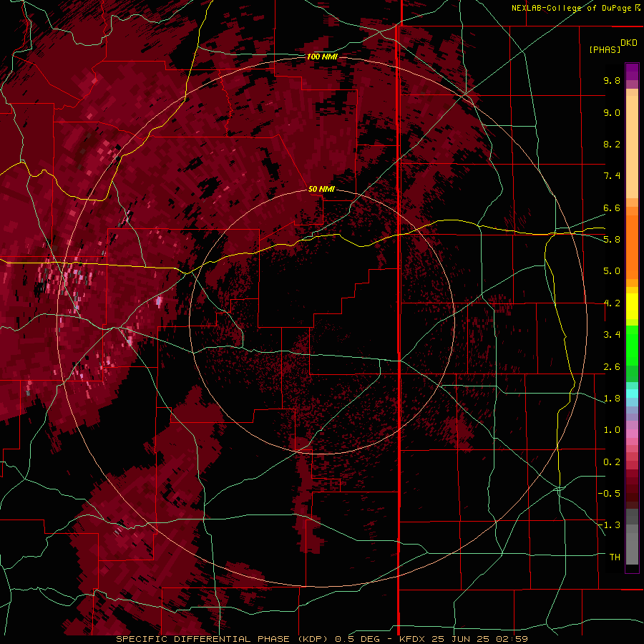Click the gray segment of the color bar
The height and width of the screenshot is (644, 644).
pos(632,538)
